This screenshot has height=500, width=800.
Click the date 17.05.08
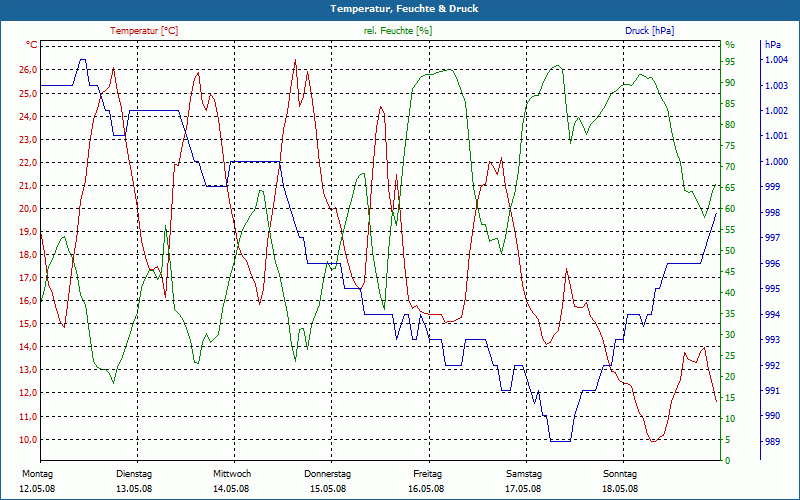(x=523, y=489)
